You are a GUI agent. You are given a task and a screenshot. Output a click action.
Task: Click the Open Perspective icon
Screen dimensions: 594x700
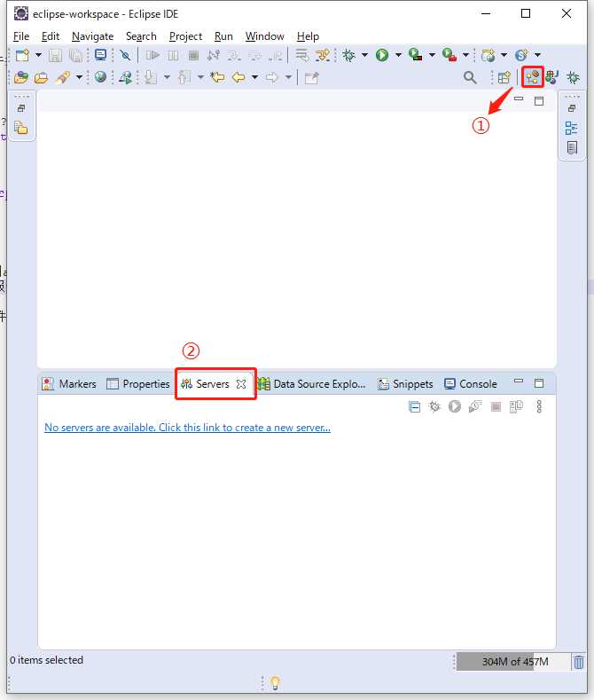pyautogui.click(x=504, y=78)
